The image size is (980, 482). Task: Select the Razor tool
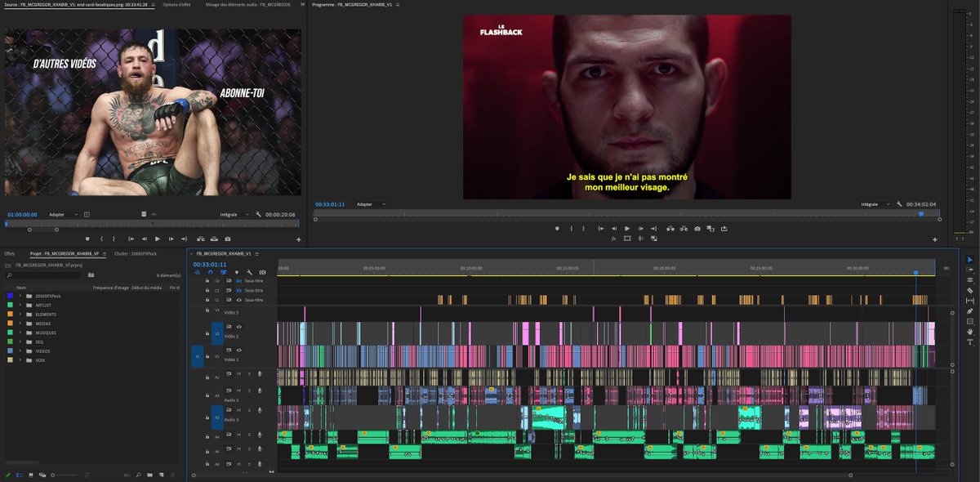pos(970,290)
